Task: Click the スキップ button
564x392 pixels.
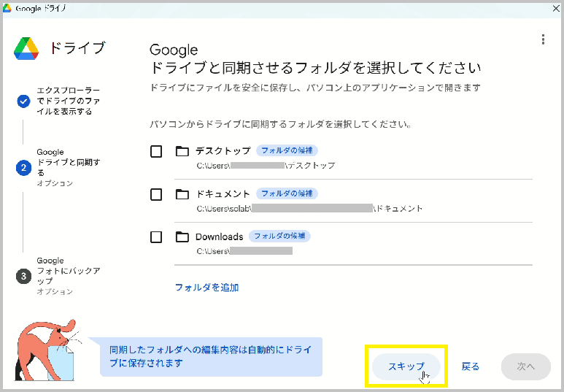Action: tap(406, 366)
